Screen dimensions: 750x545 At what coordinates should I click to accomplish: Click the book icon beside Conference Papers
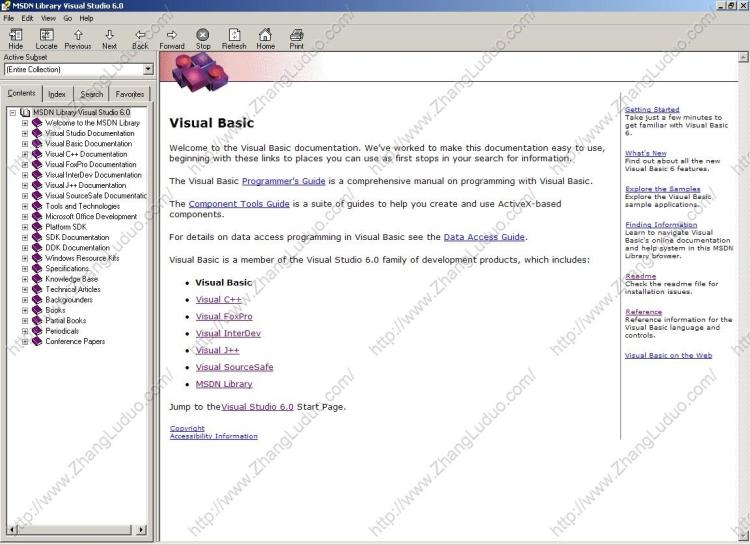pos(37,341)
